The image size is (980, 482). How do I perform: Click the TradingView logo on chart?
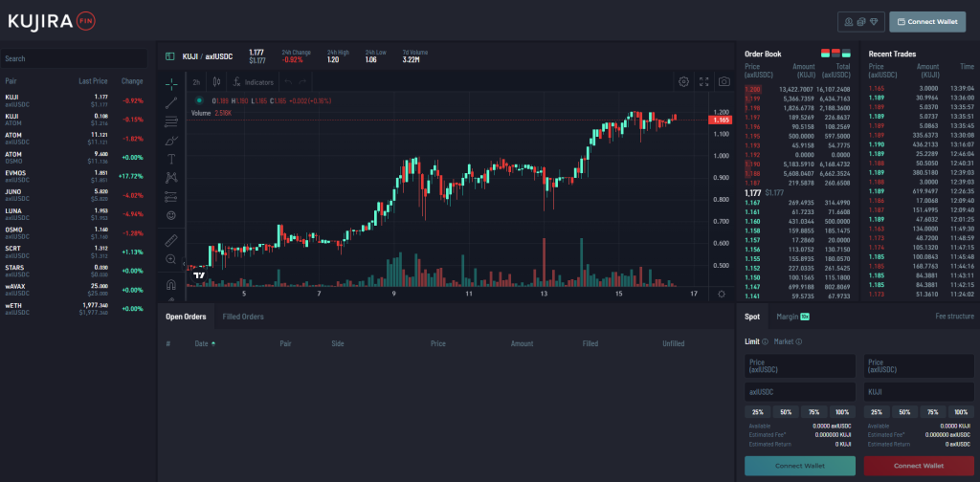point(199,274)
